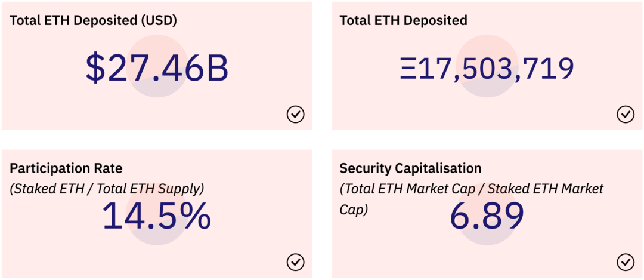Screen dimensions: 644x280
Task: Click the checkmark in the Ξ17,503,719 card
Action: (x=626, y=113)
